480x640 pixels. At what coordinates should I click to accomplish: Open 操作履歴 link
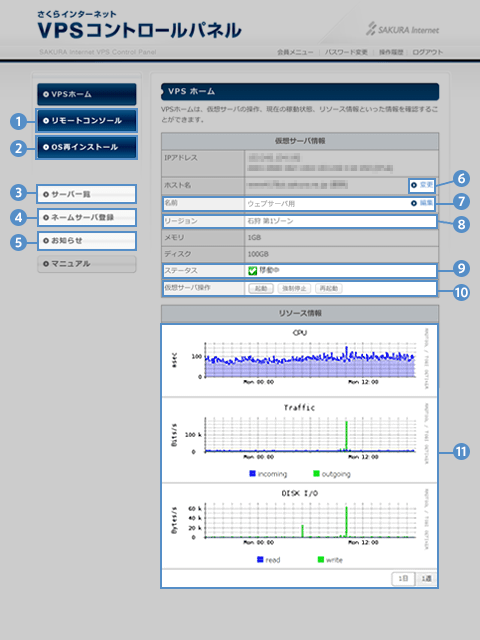pyautogui.click(x=391, y=52)
